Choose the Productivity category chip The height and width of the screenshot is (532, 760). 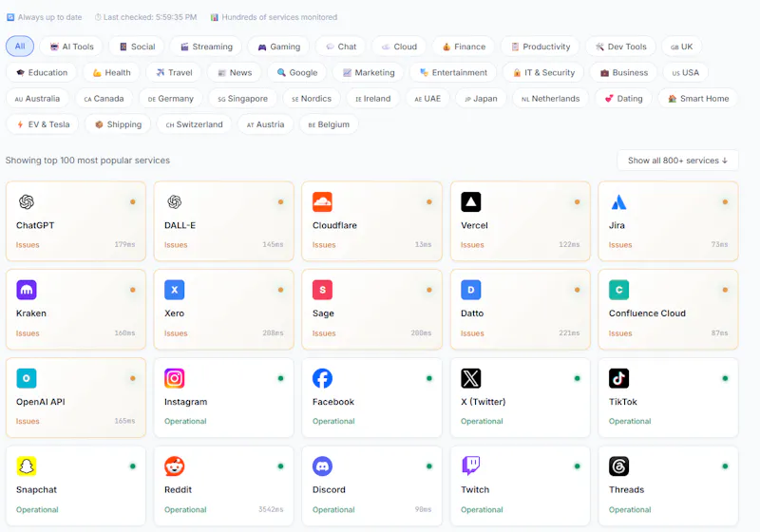(540, 47)
